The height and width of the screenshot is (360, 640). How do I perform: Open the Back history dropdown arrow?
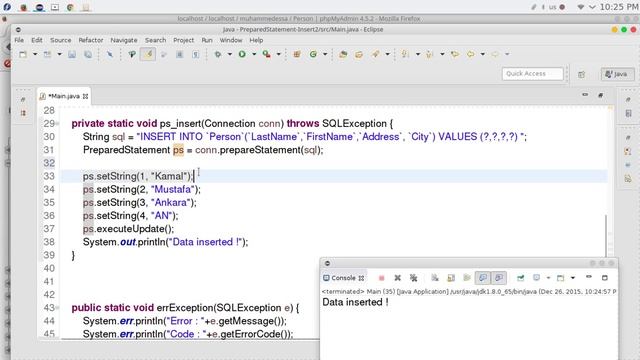(x=482, y=54)
